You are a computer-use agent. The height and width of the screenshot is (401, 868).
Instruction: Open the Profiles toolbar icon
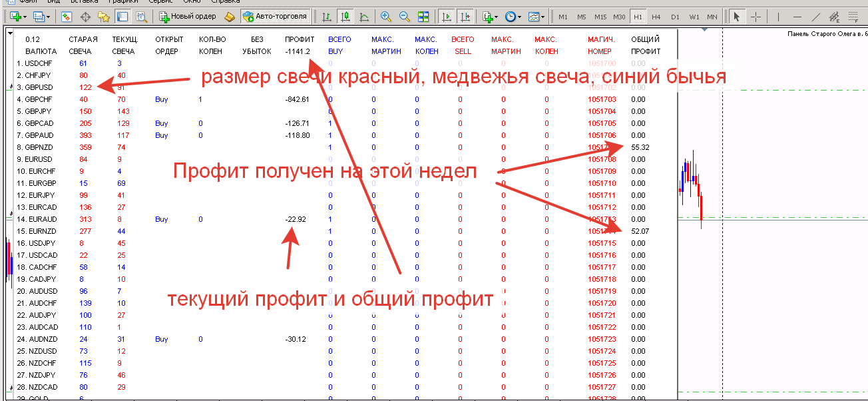[38, 16]
